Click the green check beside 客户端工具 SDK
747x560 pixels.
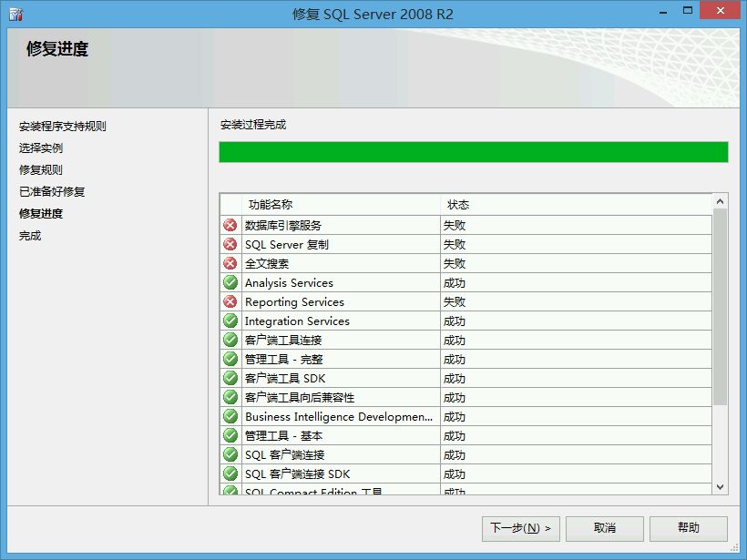pyautogui.click(x=230, y=378)
